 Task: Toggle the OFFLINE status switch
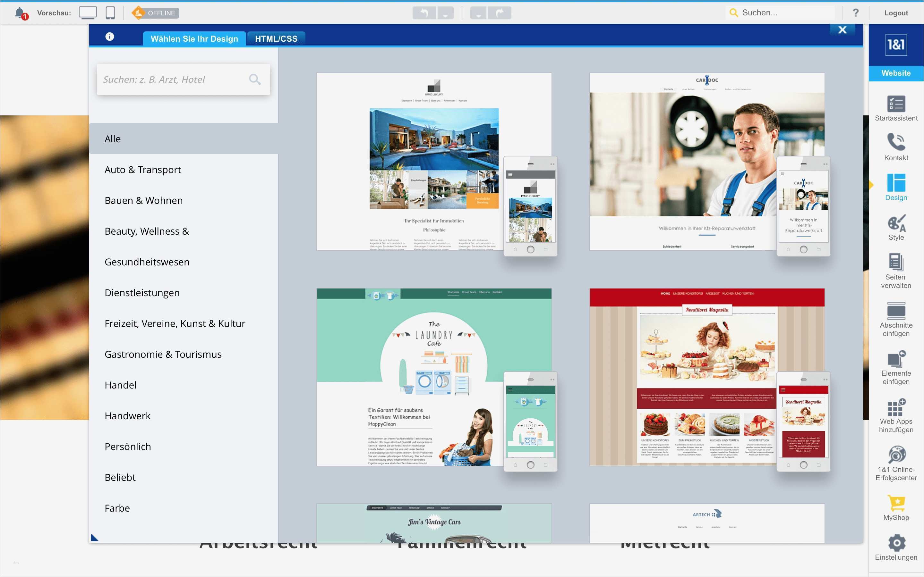click(154, 13)
